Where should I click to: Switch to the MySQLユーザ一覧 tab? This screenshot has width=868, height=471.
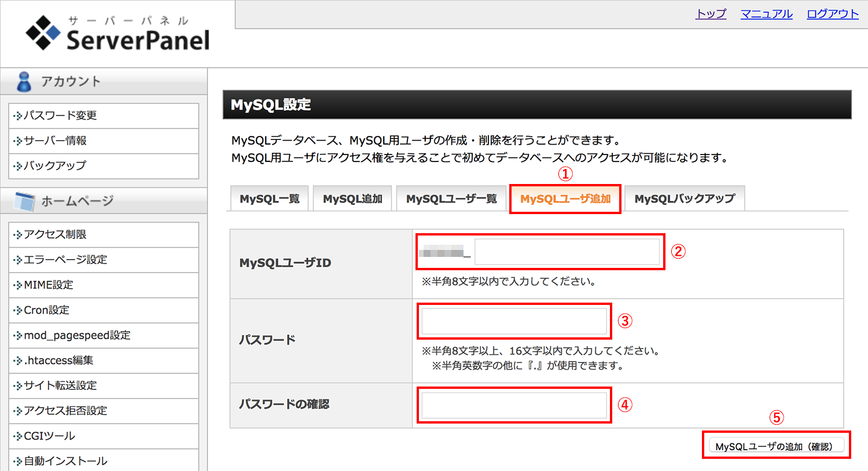pos(451,198)
